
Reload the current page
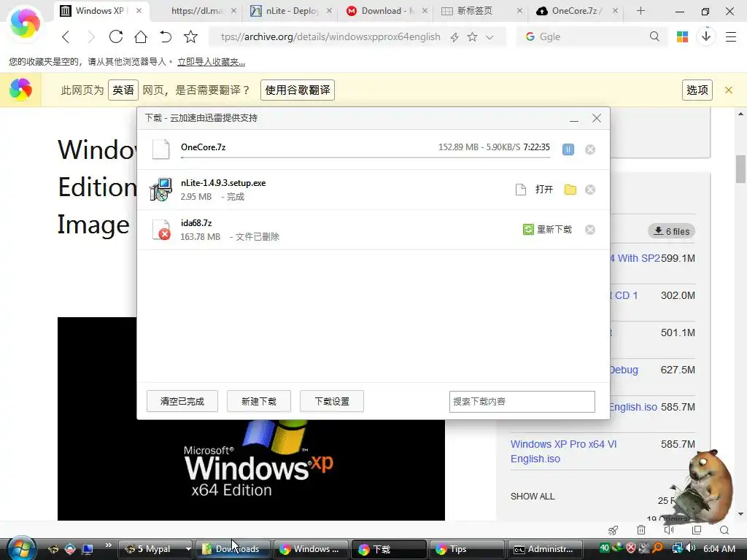[116, 36]
